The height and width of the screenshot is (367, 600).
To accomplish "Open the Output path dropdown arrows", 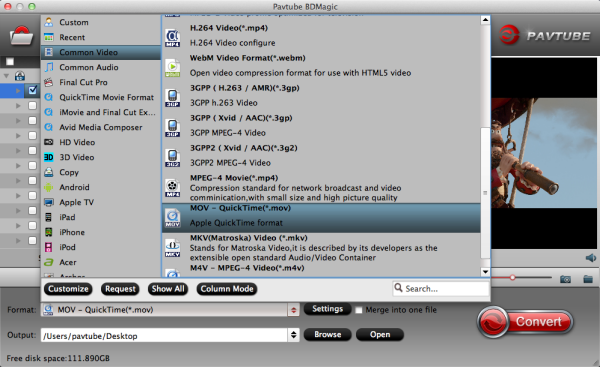I will (293, 335).
